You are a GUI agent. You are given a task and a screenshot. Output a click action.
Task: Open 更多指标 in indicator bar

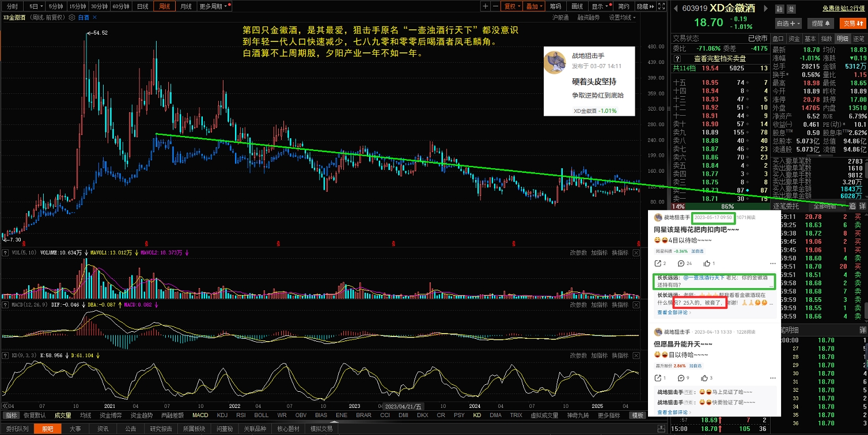610,415
